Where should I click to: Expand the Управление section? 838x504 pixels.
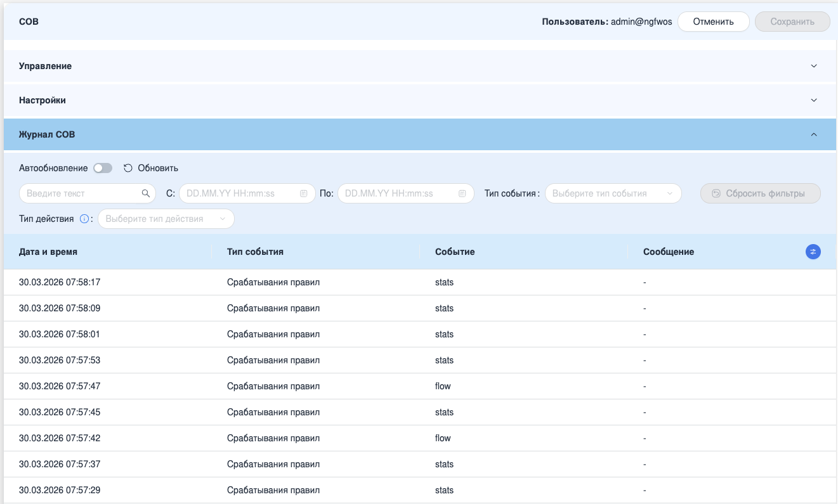(x=420, y=66)
